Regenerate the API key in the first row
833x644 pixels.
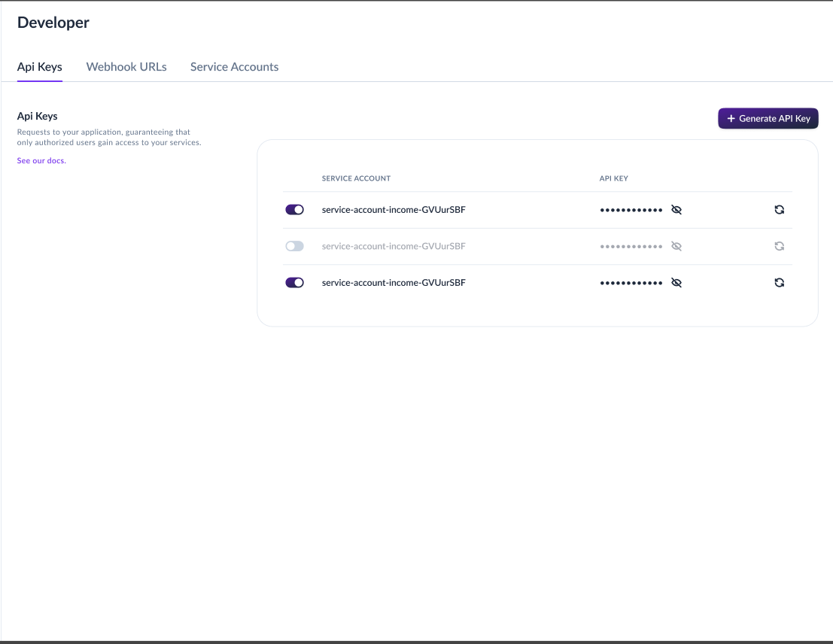779,209
